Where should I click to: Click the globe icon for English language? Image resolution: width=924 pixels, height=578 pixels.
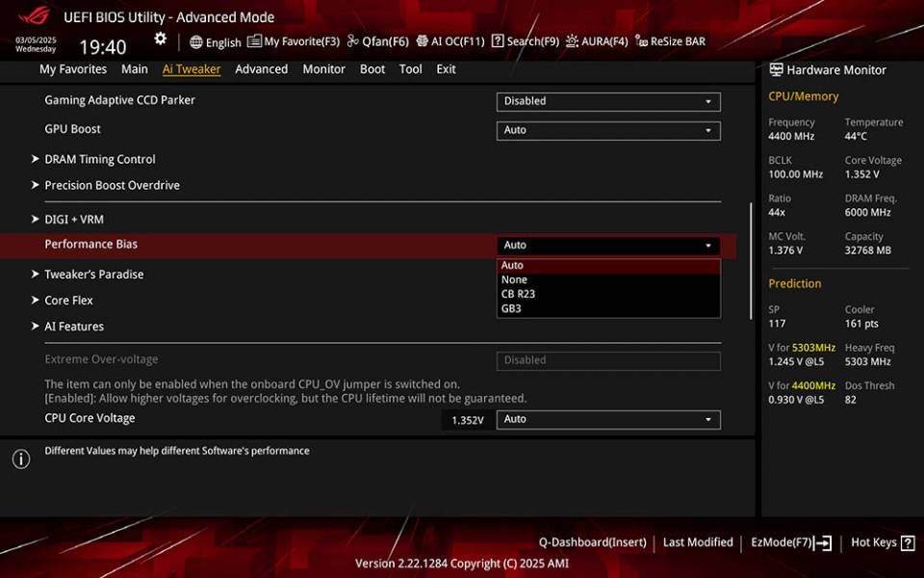coord(196,41)
